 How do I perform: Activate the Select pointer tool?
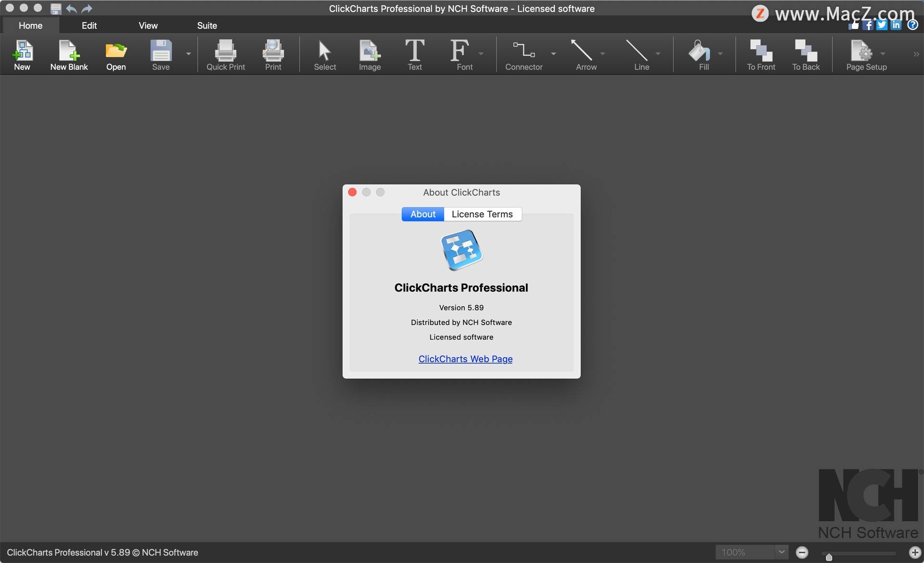click(x=325, y=54)
